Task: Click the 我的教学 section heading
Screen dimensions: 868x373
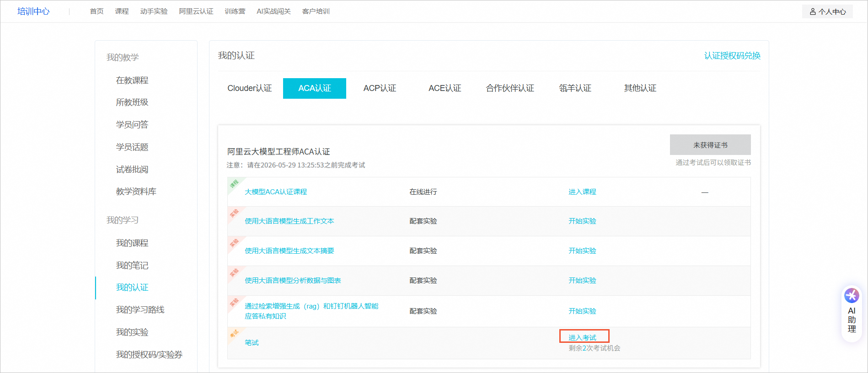Action: tap(123, 58)
